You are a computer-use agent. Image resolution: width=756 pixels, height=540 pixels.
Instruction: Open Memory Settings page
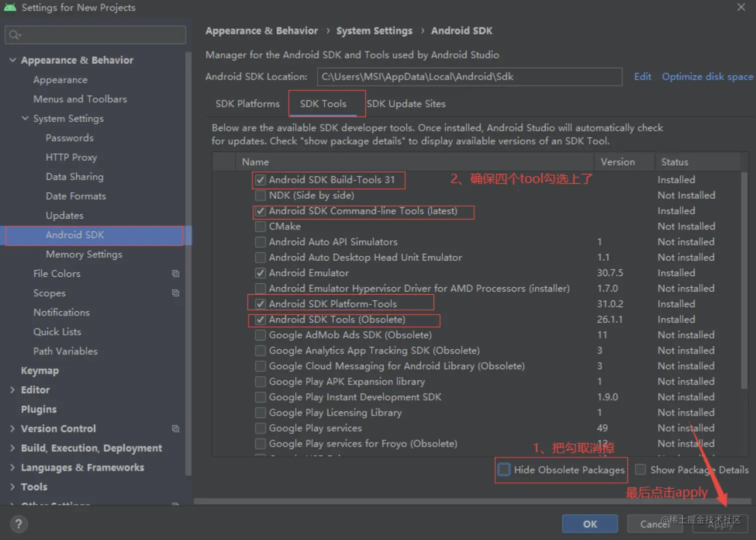[84, 254]
